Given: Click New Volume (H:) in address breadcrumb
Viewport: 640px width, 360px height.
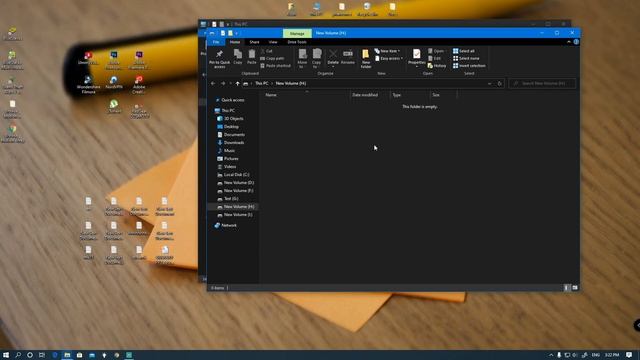Looking at the screenshot, I should 291,83.
